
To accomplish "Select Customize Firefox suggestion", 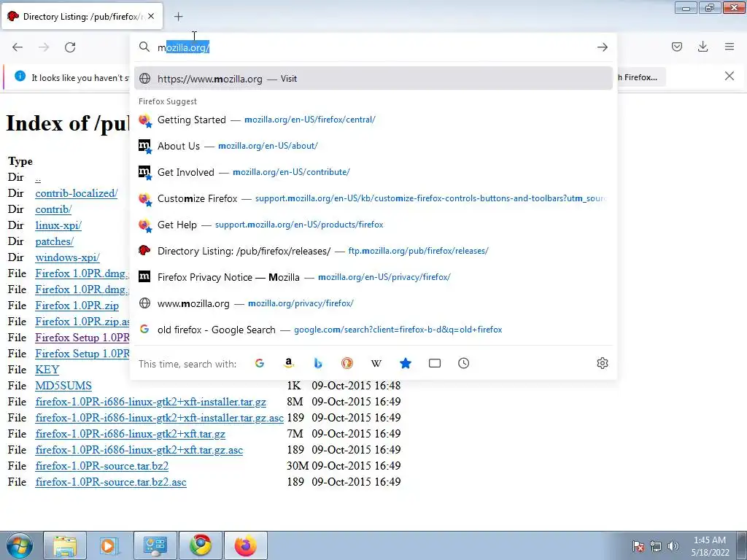I will 373,198.
